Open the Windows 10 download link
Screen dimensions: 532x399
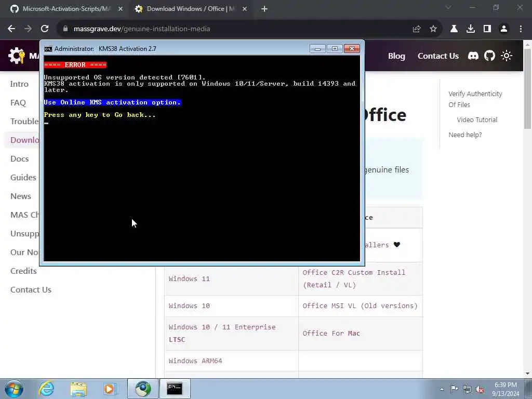[189, 305]
